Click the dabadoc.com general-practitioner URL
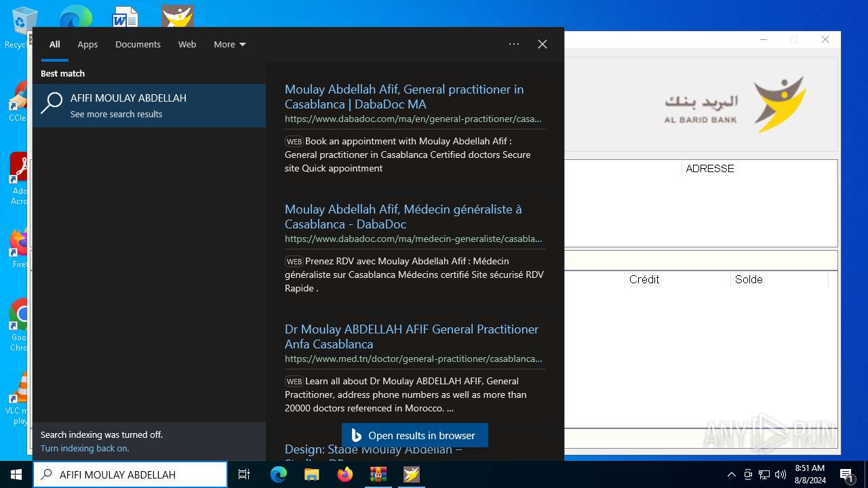 pyautogui.click(x=413, y=119)
